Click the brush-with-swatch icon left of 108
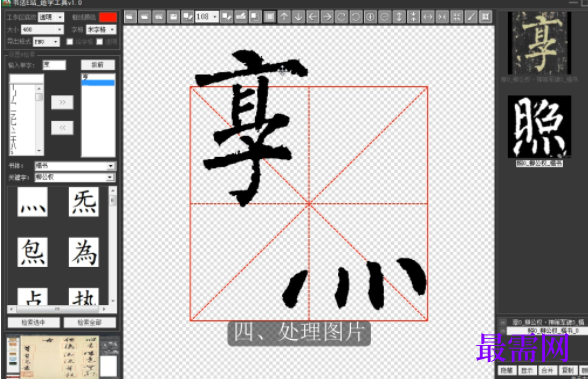The image size is (588, 379). coord(188,16)
